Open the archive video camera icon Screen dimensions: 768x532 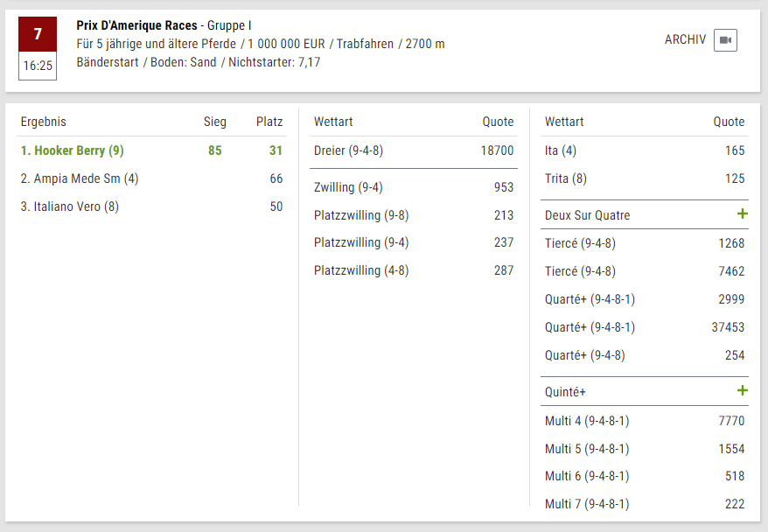pyautogui.click(x=725, y=40)
